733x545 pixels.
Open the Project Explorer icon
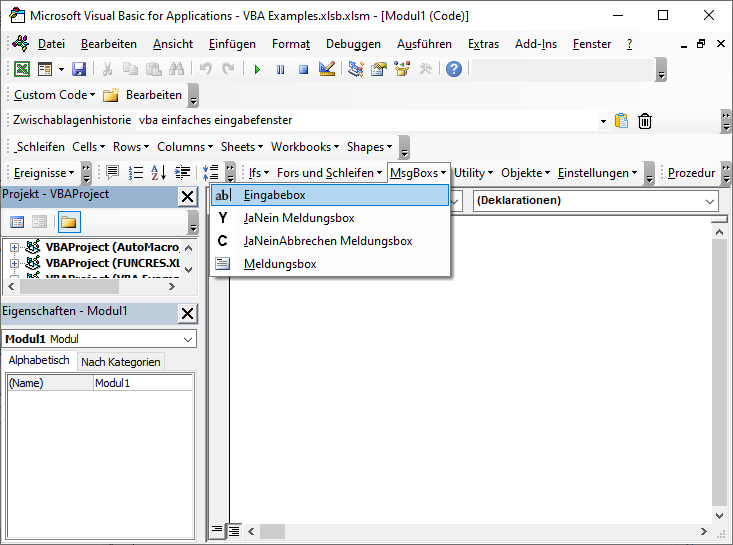coord(356,69)
